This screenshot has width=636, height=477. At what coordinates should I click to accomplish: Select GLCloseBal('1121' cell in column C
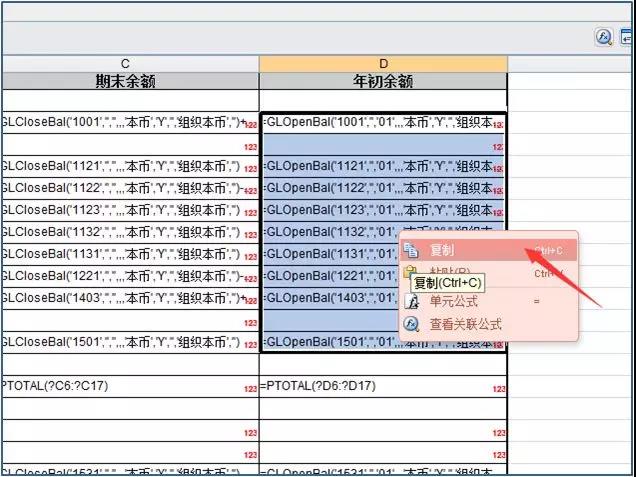[131, 166]
